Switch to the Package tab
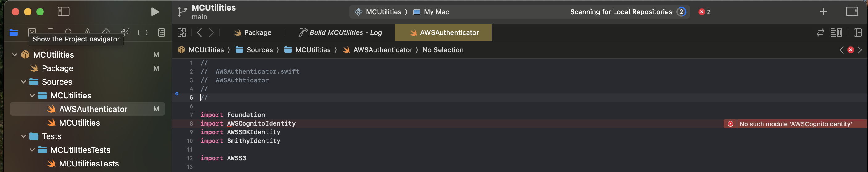This screenshot has width=868, height=172. (x=253, y=32)
